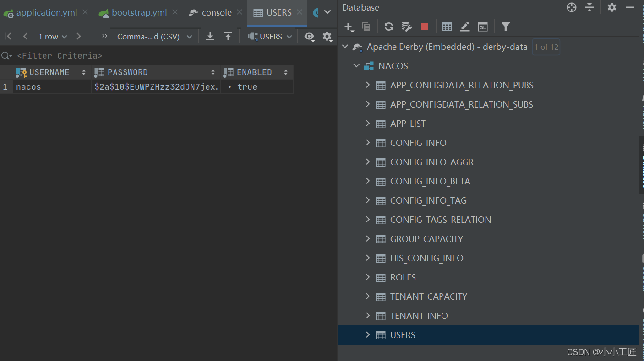Click the filter funnel icon in Database panel

pyautogui.click(x=505, y=27)
